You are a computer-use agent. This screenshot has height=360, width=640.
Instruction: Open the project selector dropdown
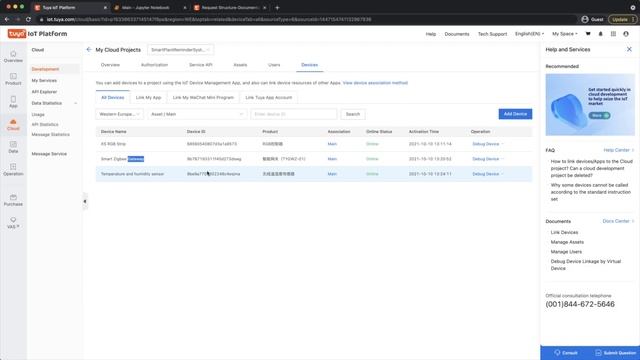coord(180,50)
